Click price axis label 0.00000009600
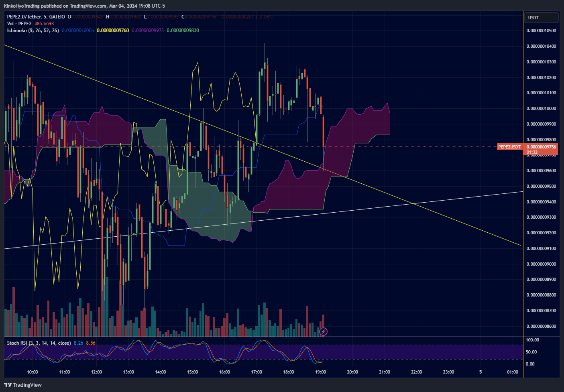The image size is (564, 392). coord(541,171)
